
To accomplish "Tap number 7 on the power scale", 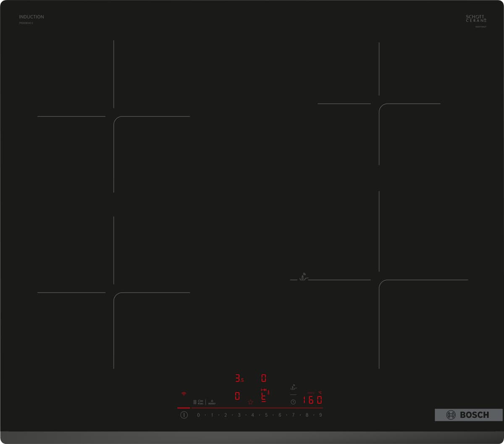I will point(293,415).
